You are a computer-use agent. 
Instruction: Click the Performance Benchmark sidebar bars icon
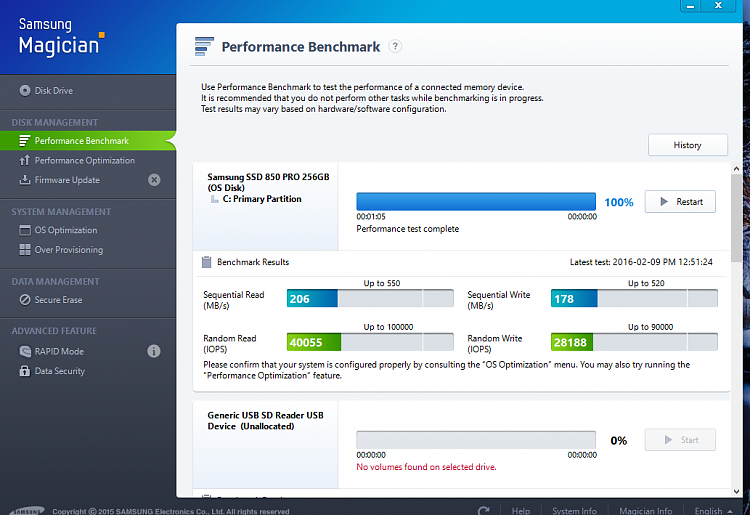point(25,141)
